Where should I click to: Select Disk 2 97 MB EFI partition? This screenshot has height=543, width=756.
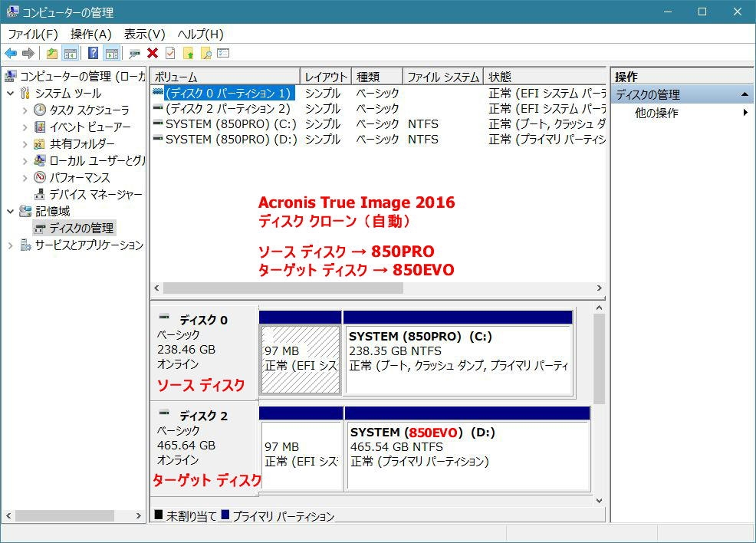(302, 456)
